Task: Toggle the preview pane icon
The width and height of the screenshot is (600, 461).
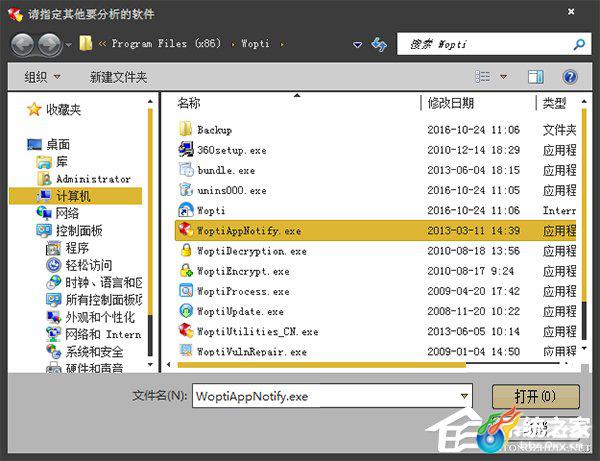Action: (x=536, y=77)
